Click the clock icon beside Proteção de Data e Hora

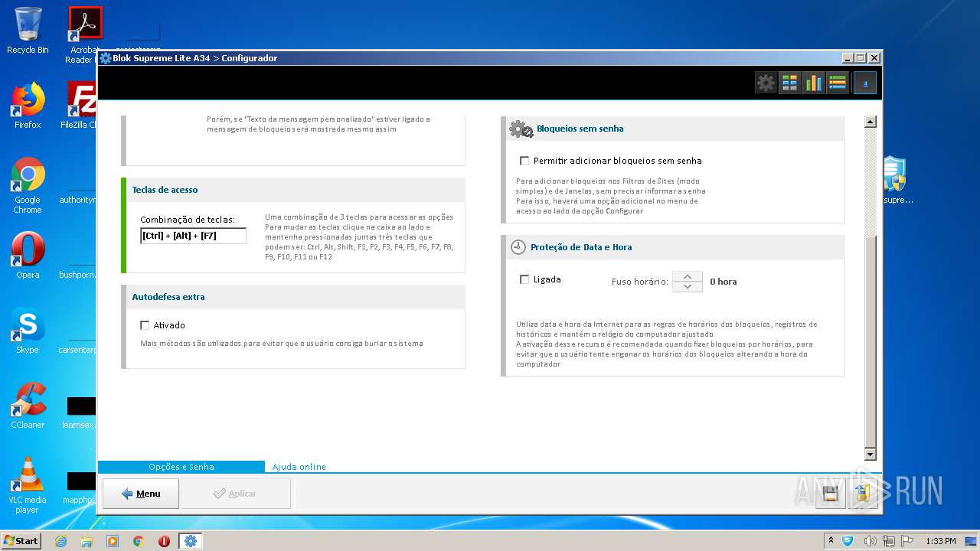point(518,247)
